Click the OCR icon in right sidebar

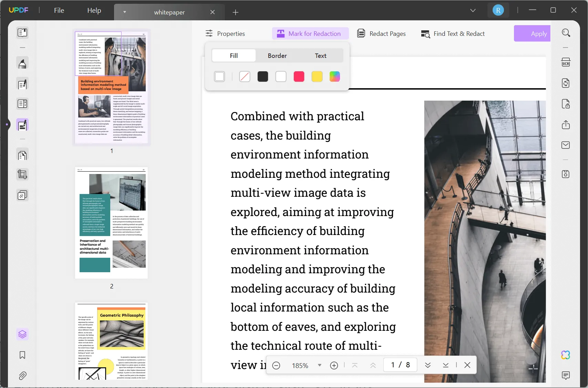click(x=566, y=62)
